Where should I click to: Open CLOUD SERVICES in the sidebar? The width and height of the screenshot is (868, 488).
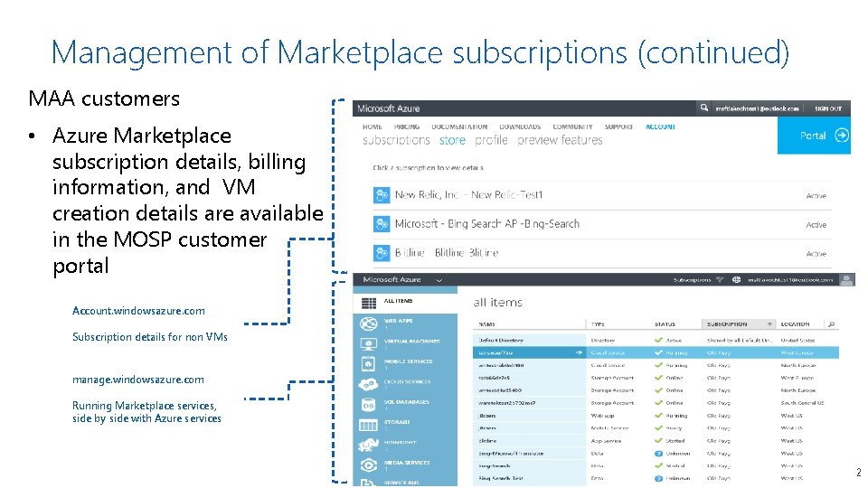coord(405,384)
